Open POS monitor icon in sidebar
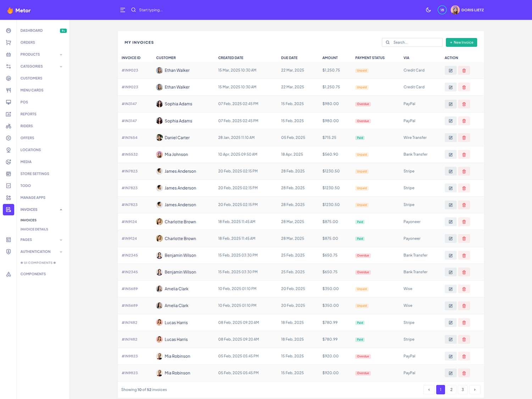The image size is (532, 399). (9, 102)
